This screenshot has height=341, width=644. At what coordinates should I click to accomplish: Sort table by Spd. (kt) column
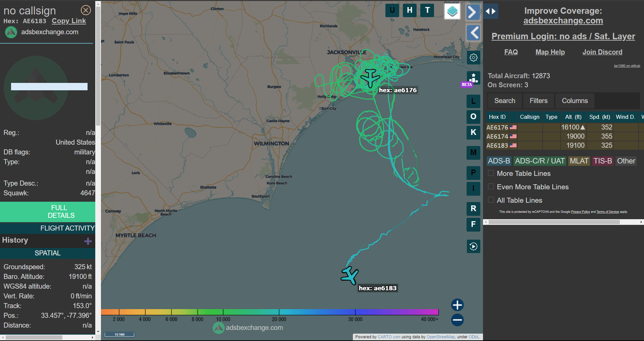point(600,117)
